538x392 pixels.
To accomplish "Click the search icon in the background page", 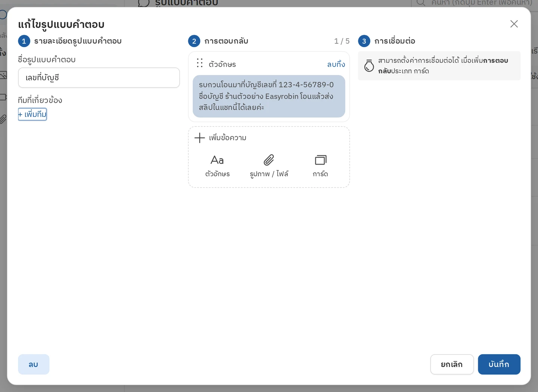I will [421, 3].
